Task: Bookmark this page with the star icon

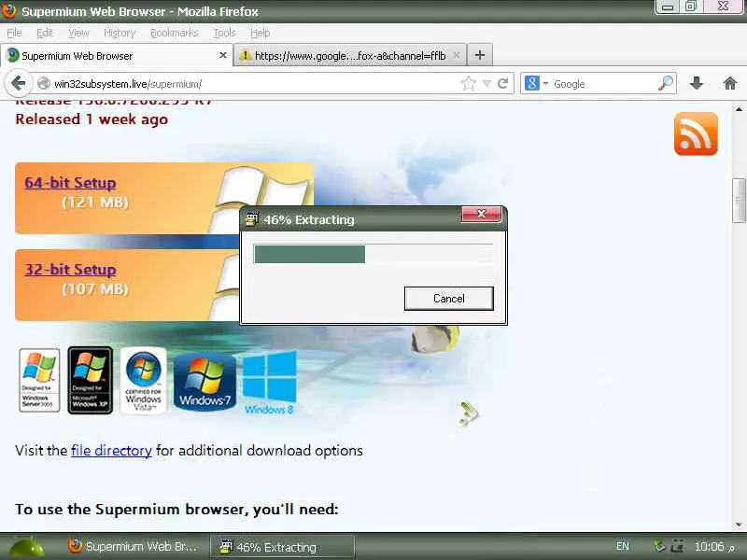Action: 469,84
